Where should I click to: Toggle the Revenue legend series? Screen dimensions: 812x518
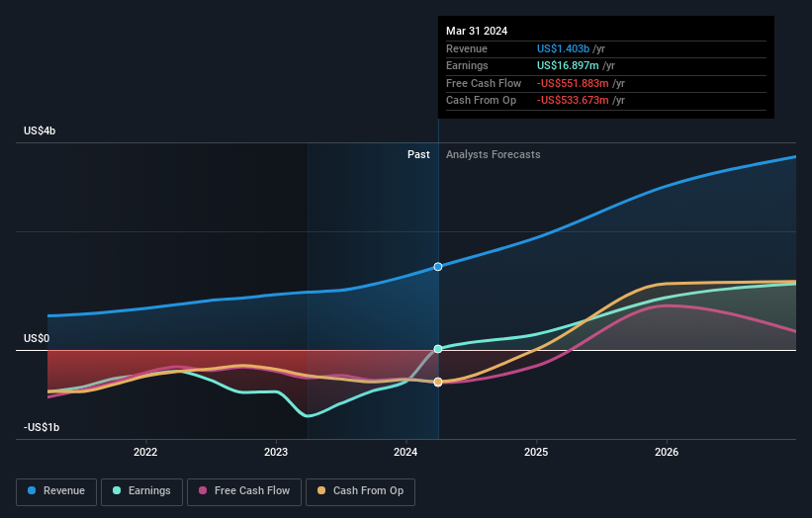click(56, 491)
